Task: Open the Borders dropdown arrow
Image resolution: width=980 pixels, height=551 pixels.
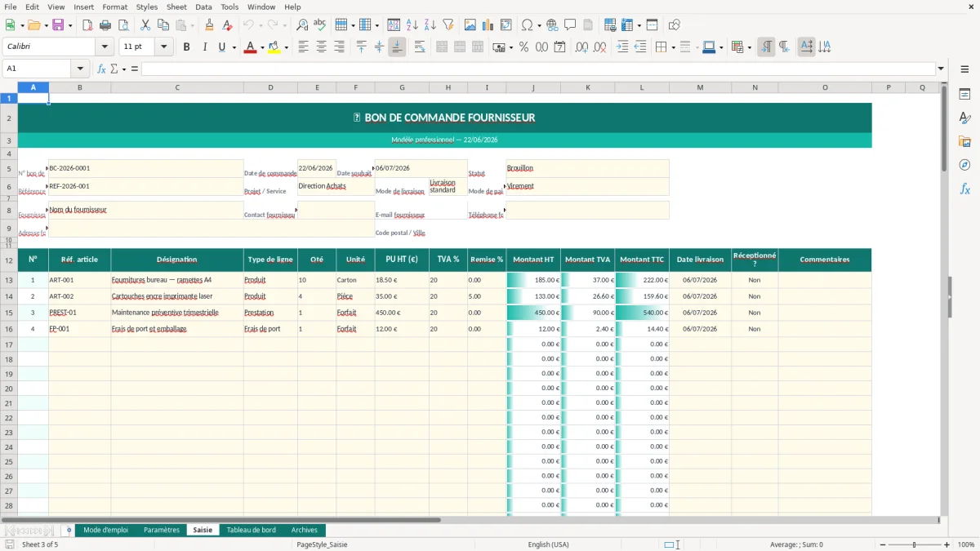Action: click(x=673, y=47)
